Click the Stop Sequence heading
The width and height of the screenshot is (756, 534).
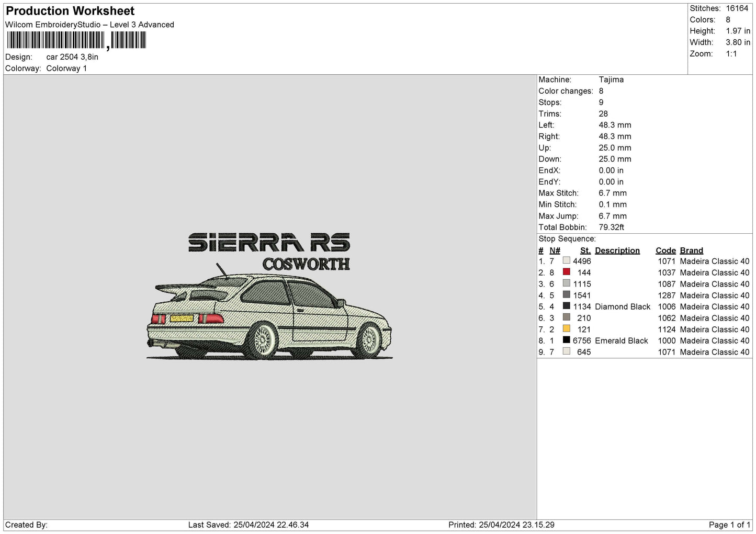click(x=567, y=239)
